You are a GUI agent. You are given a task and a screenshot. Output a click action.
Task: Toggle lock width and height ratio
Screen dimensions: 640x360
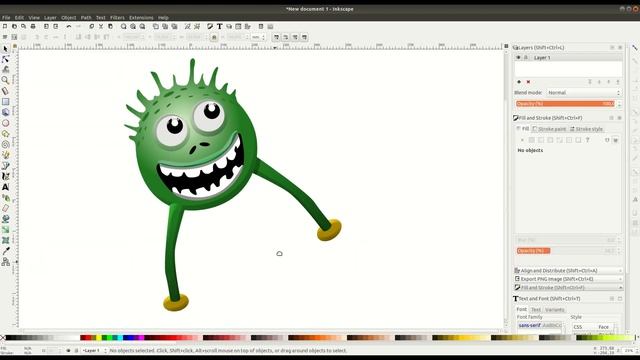(214, 37)
